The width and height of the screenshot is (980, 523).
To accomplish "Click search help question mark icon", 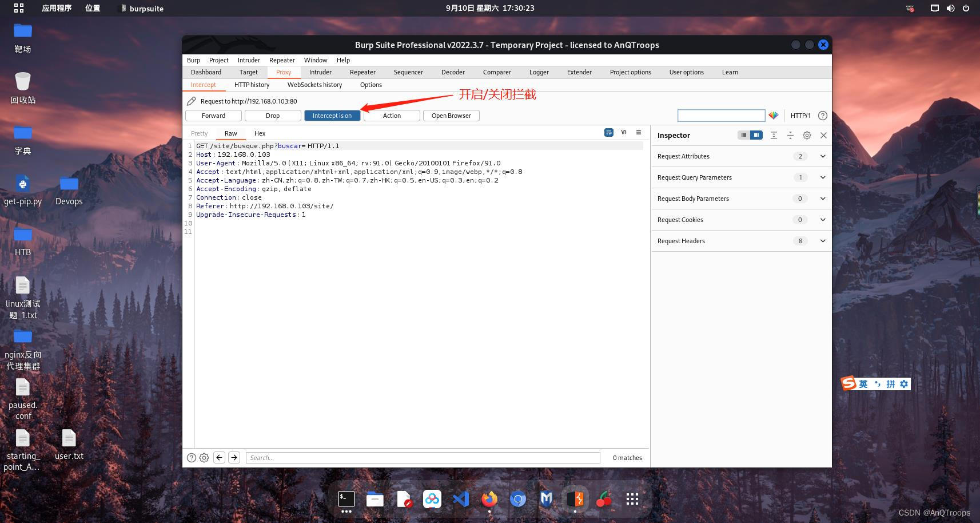I will coord(192,458).
